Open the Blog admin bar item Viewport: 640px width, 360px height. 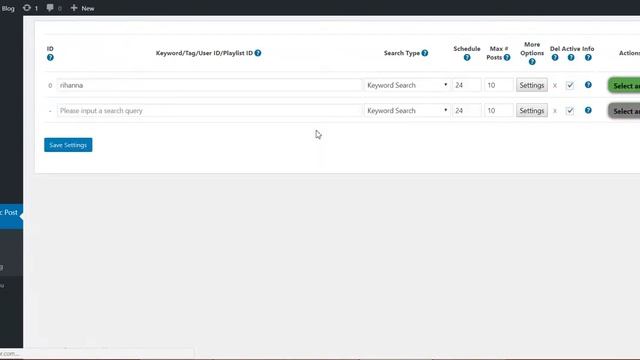pos(8,8)
